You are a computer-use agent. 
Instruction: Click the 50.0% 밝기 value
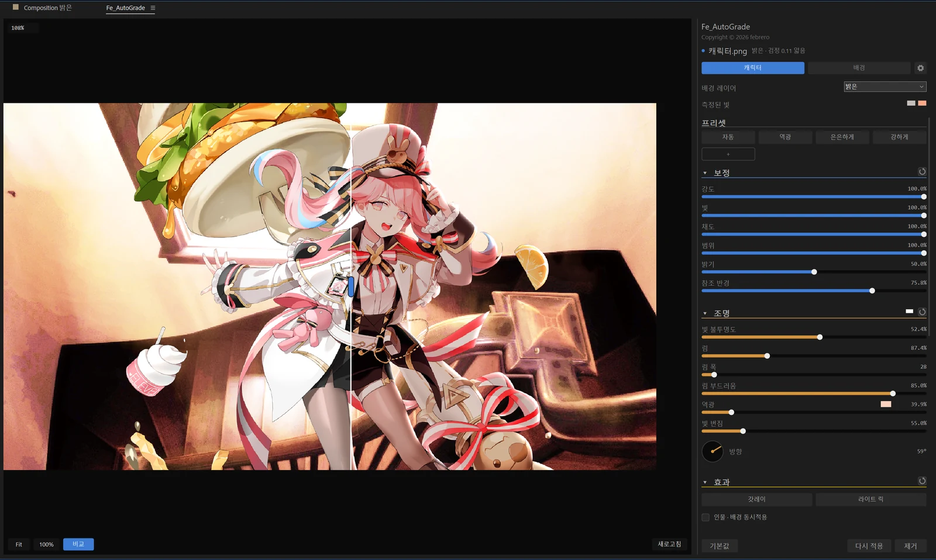pyautogui.click(x=918, y=264)
